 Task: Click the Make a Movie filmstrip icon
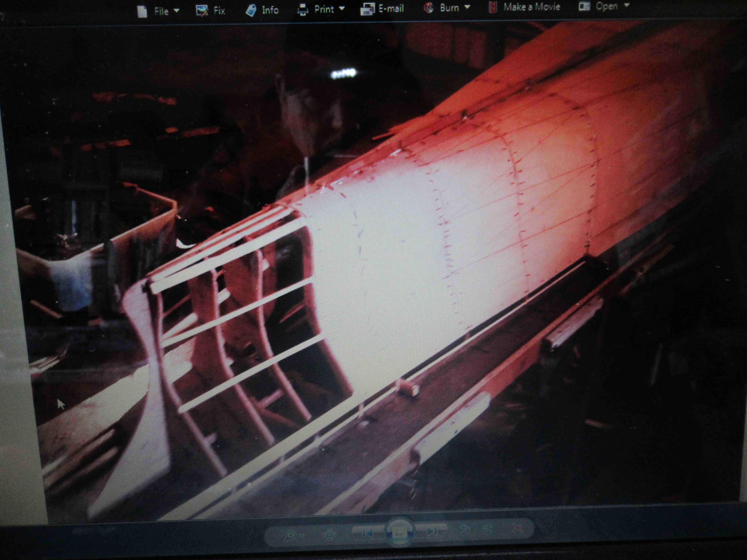pyautogui.click(x=493, y=7)
